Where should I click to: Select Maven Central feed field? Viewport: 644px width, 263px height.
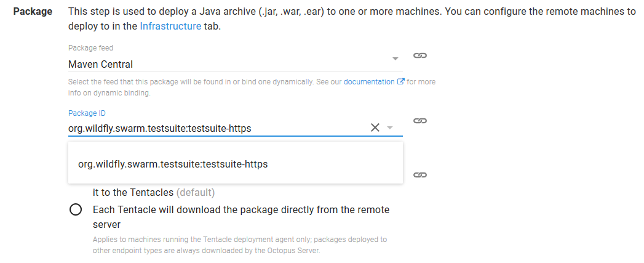coord(236,64)
